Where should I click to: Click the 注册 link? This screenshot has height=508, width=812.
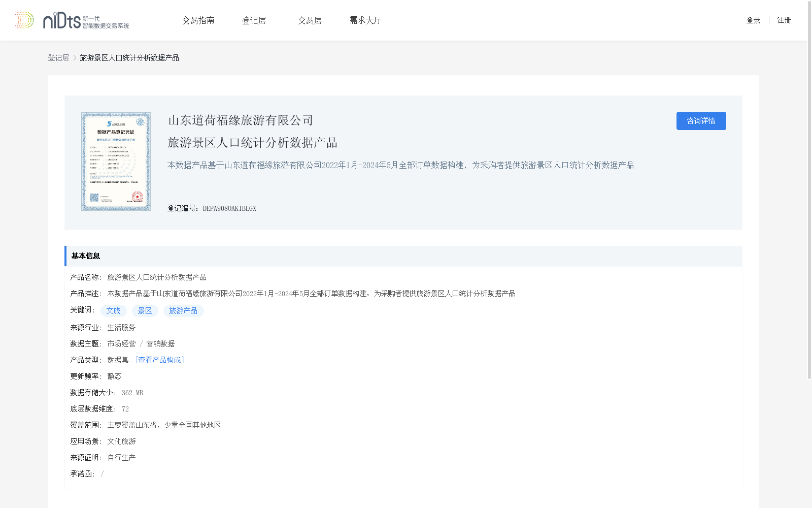point(784,20)
